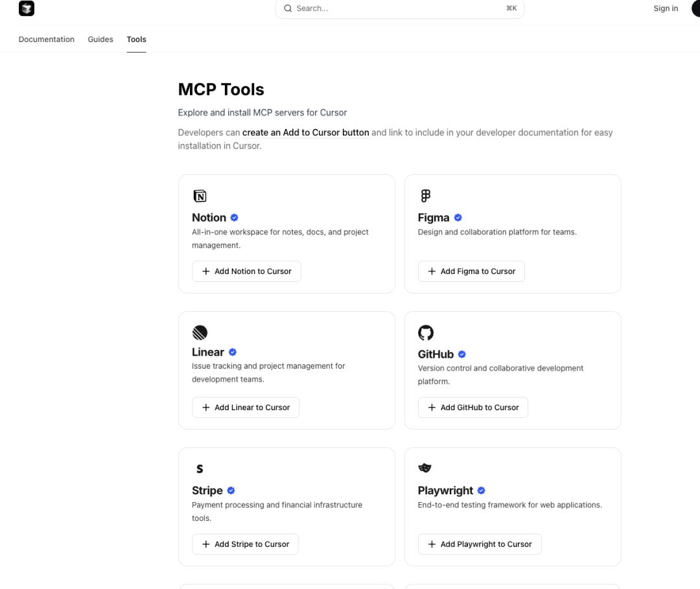700x589 pixels.
Task: Select the Tools tab
Action: (x=136, y=40)
